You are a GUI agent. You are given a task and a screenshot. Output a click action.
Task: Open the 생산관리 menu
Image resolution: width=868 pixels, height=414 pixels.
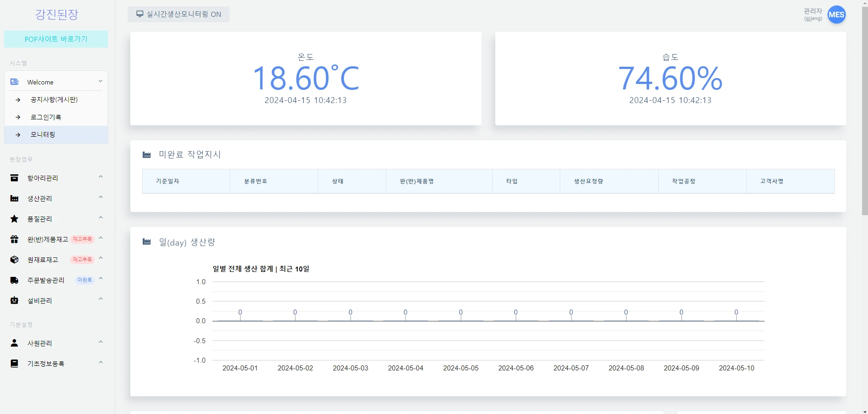click(x=56, y=198)
